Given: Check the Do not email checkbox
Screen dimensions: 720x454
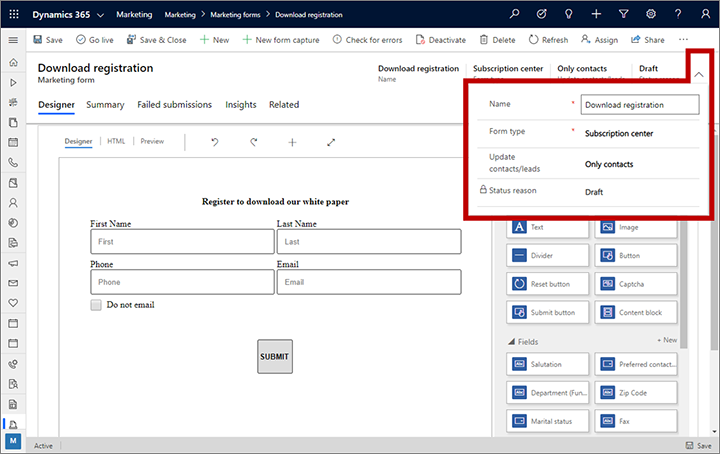Looking at the screenshot, I should [96, 305].
